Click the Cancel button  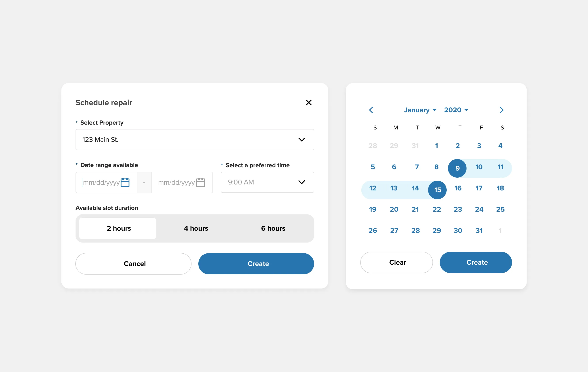pos(134,264)
